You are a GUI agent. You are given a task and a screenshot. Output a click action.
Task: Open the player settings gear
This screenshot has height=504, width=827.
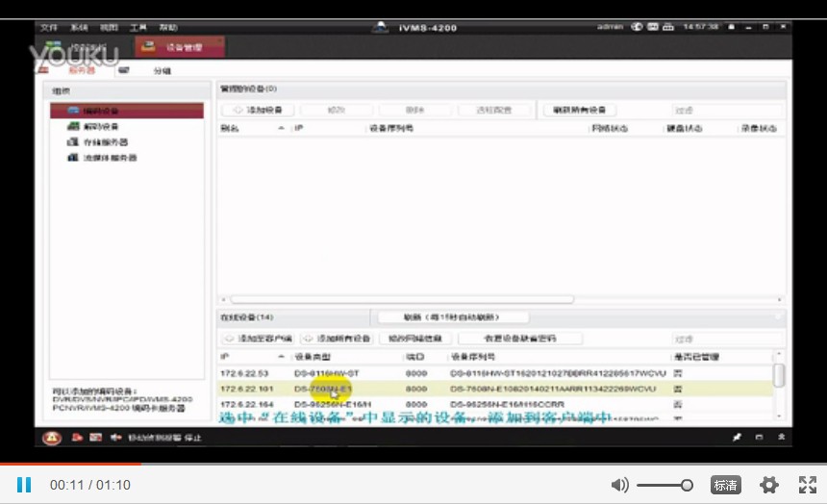769,485
